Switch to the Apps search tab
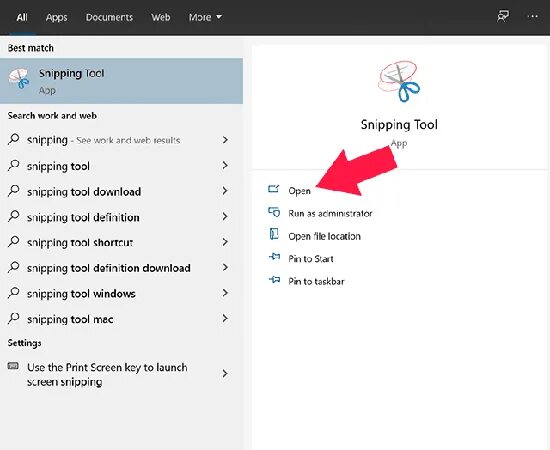Screen dimensions: 550x450 56,17
